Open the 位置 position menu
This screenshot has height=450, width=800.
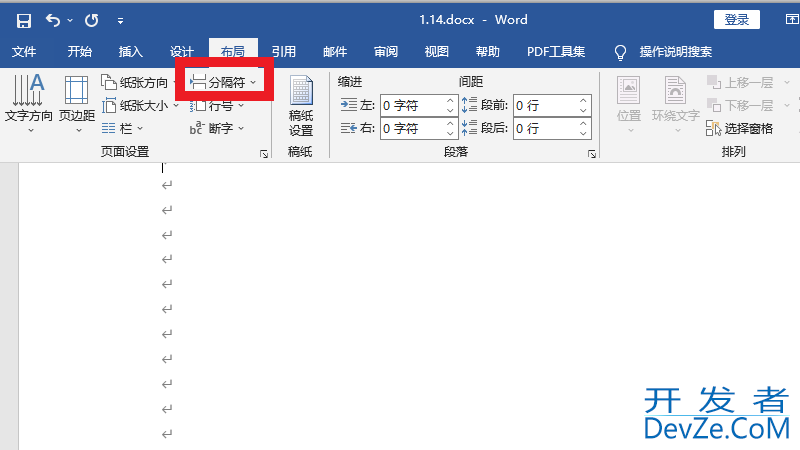(x=629, y=105)
